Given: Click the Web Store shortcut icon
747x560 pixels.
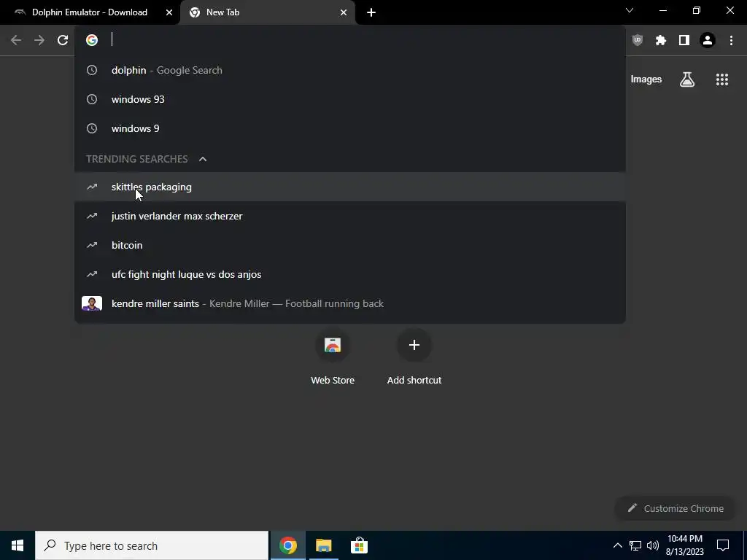Looking at the screenshot, I should point(333,345).
